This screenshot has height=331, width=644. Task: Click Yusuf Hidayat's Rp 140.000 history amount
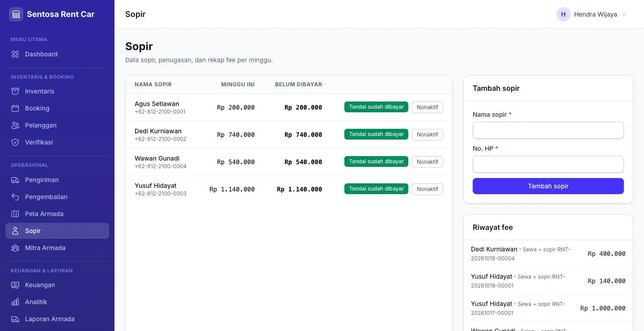[607, 281]
